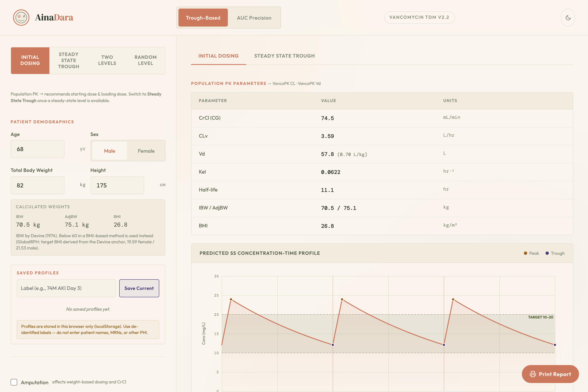Click the first peak point on the chart
The image size is (588, 392).
pyautogui.click(x=231, y=299)
